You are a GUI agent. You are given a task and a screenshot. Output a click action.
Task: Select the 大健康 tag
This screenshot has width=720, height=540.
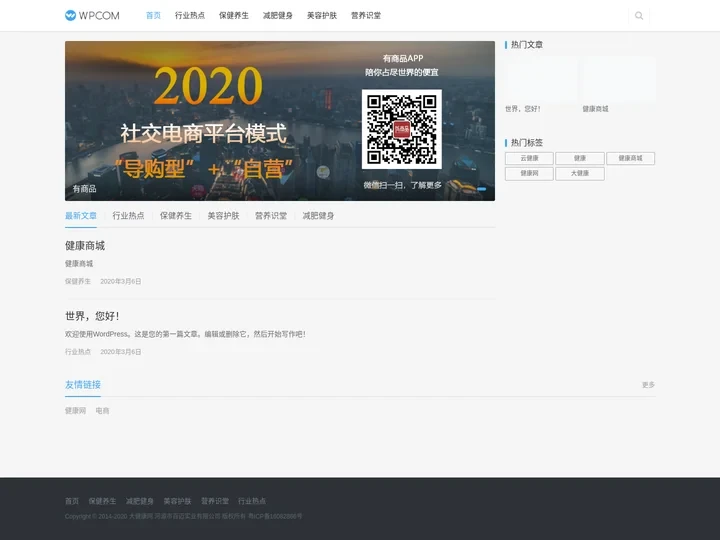[x=579, y=174]
